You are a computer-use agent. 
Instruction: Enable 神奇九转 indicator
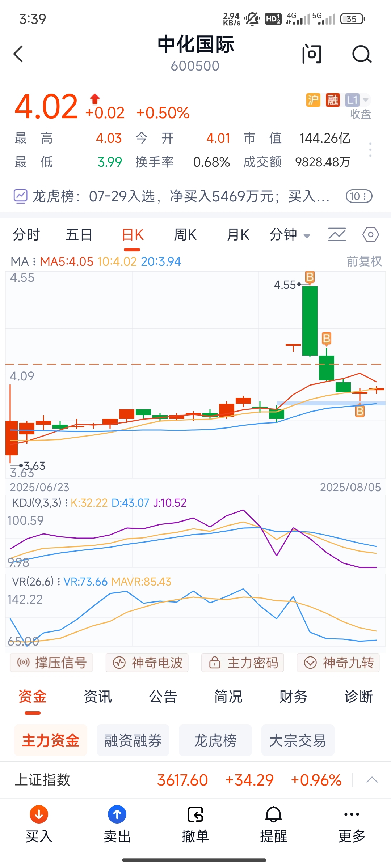pyautogui.click(x=338, y=663)
